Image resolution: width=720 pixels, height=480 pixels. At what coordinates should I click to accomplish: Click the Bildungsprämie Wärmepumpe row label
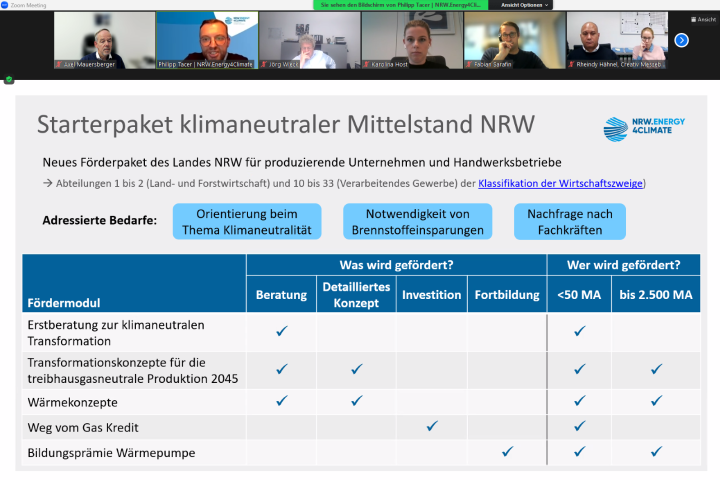[111, 453]
